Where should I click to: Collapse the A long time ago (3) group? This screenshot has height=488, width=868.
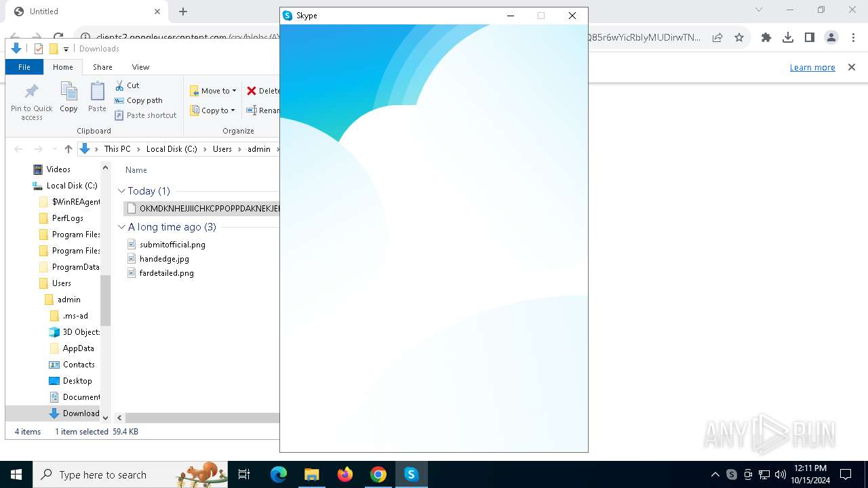click(121, 227)
